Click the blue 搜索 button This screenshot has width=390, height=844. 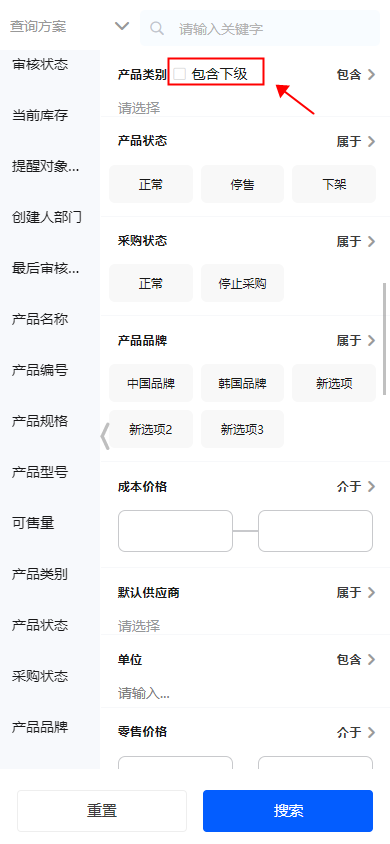(x=288, y=811)
